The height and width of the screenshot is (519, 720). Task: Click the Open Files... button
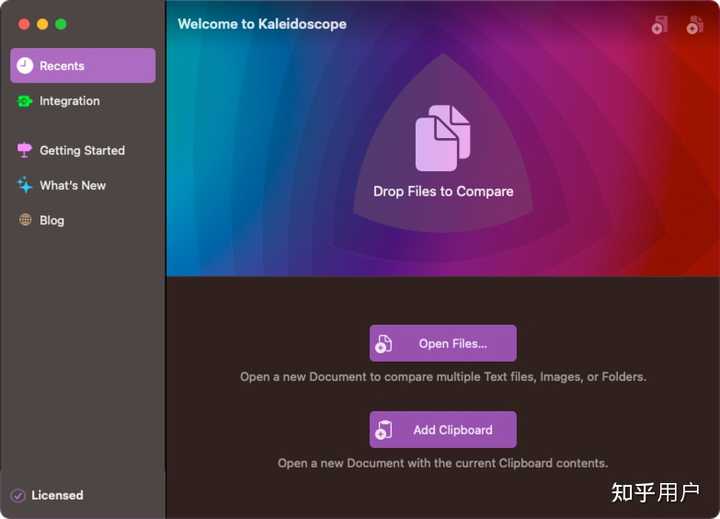(443, 343)
